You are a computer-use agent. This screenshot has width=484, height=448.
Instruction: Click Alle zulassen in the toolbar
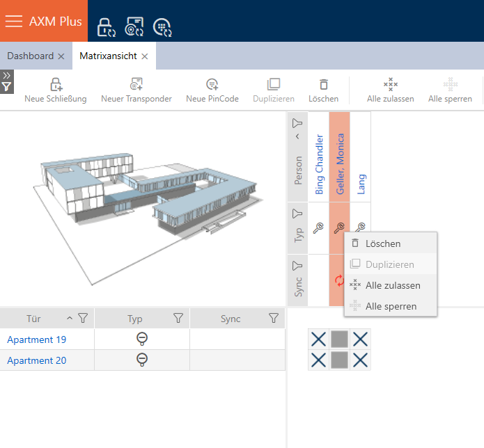391,90
